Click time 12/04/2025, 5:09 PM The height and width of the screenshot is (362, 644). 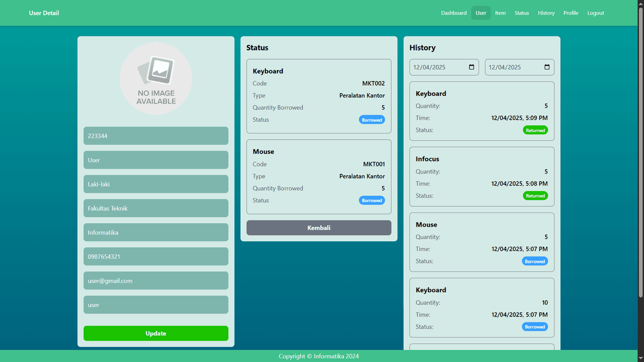[x=519, y=118]
